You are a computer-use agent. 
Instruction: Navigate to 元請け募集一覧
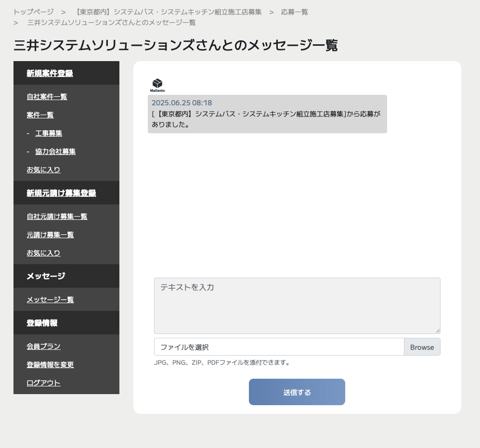point(50,235)
